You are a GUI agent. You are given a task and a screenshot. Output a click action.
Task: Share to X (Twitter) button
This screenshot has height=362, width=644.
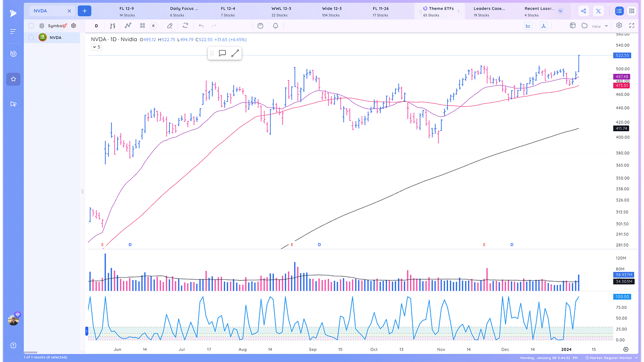(x=598, y=11)
